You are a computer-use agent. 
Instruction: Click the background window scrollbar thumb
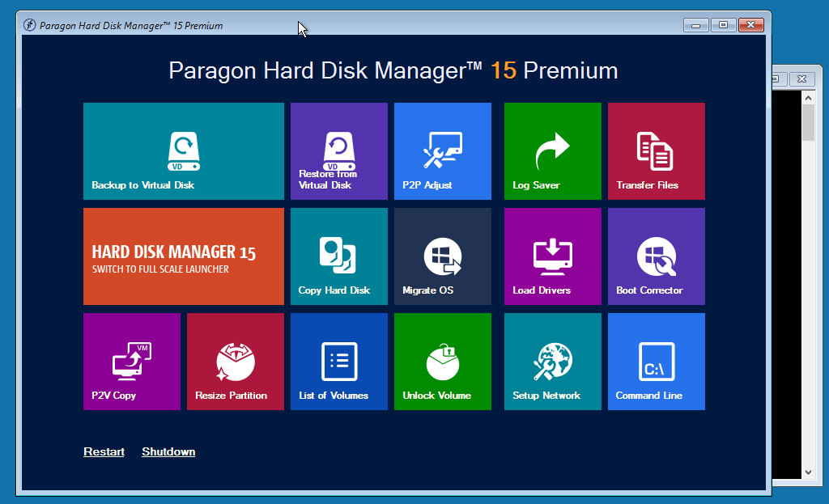point(808,123)
